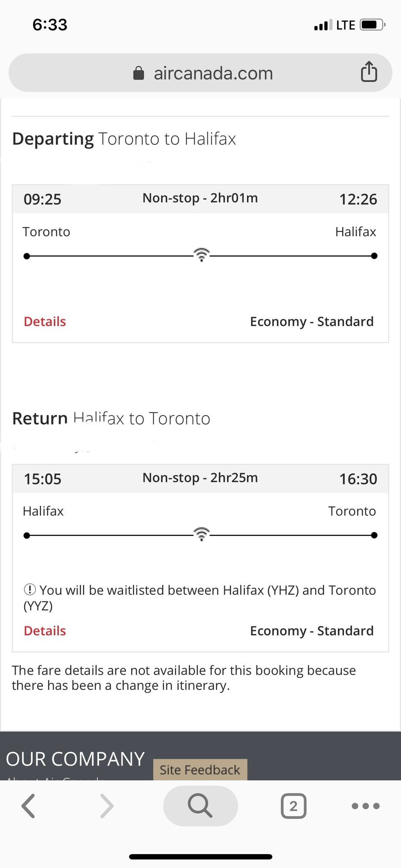Viewport: 401px width, 868px height.
Task: Open the Site Feedback tab
Action: click(200, 770)
